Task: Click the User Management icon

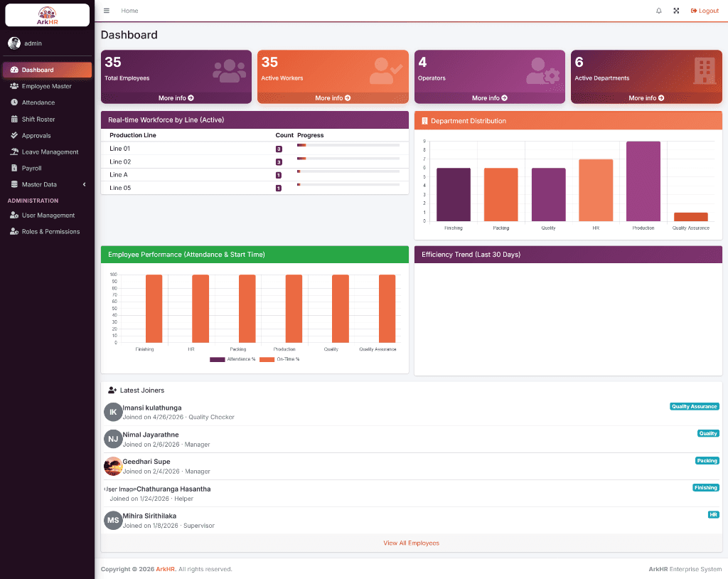Action: coord(14,215)
